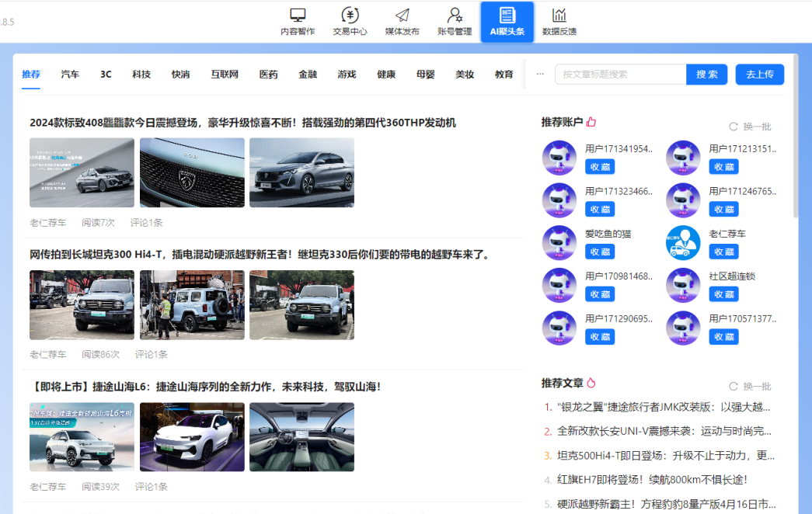812x514 pixels.
Task: Switch to the 游戏 tab
Action: [347, 75]
